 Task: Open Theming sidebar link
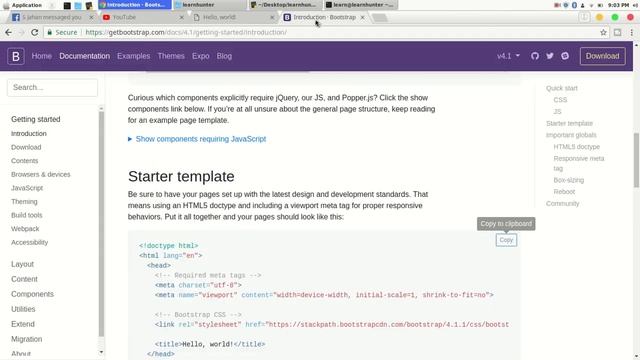24,202
